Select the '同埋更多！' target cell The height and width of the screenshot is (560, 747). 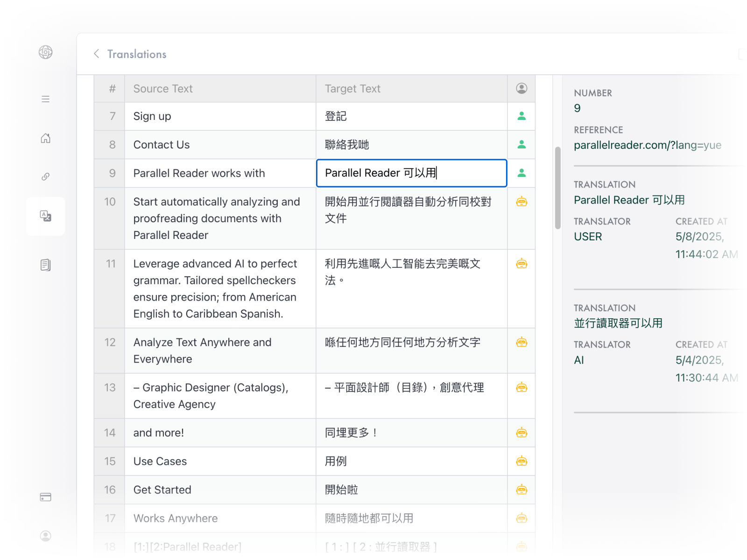click(412, 433)
